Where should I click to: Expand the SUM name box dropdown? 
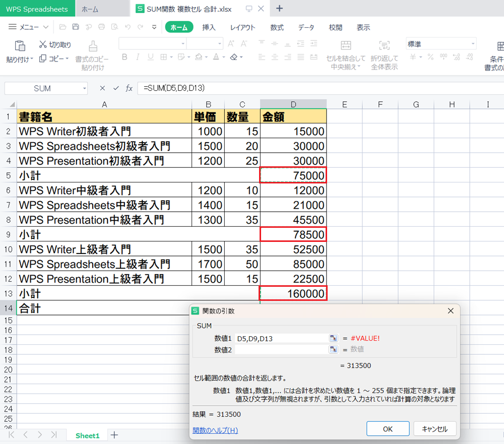(84, 88)
